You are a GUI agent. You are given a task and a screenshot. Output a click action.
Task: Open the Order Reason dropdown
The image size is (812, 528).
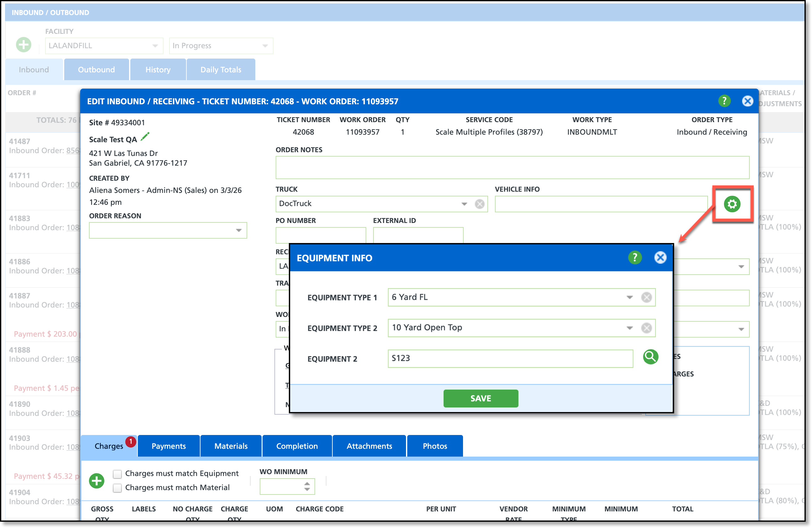[x=238, y=230]
